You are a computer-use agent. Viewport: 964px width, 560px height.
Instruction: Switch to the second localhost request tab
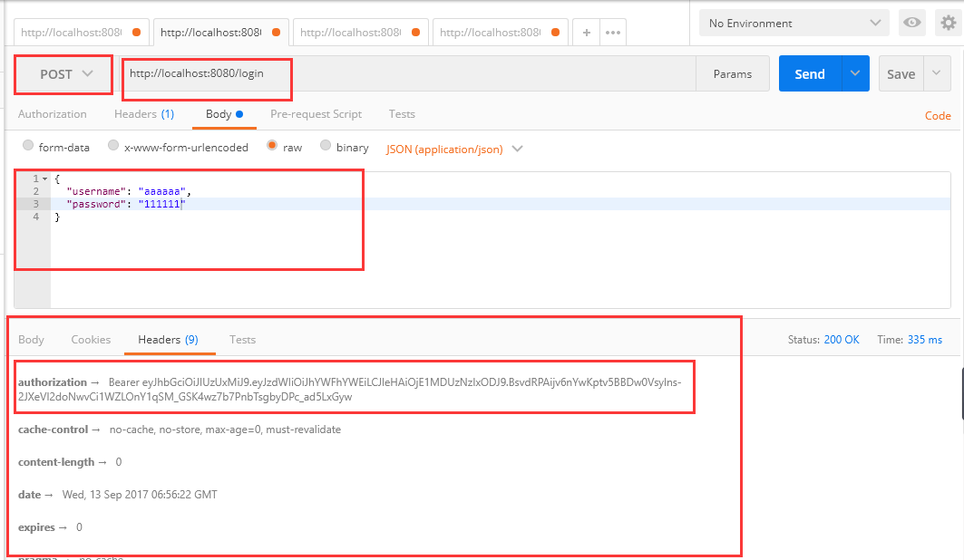tap(220, 33)
